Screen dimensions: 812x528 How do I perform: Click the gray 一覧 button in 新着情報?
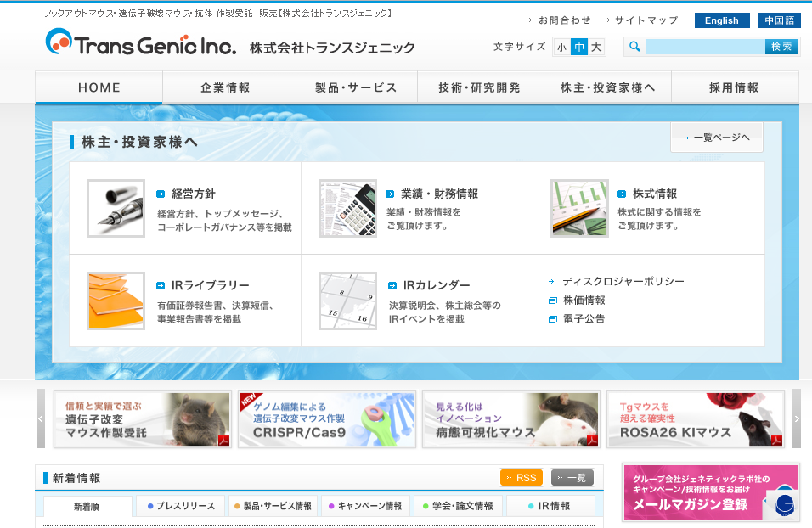tap(572, 477)
